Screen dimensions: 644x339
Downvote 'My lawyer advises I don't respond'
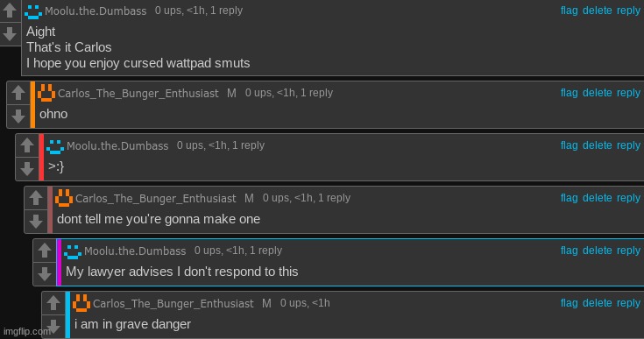coord(45,274)
